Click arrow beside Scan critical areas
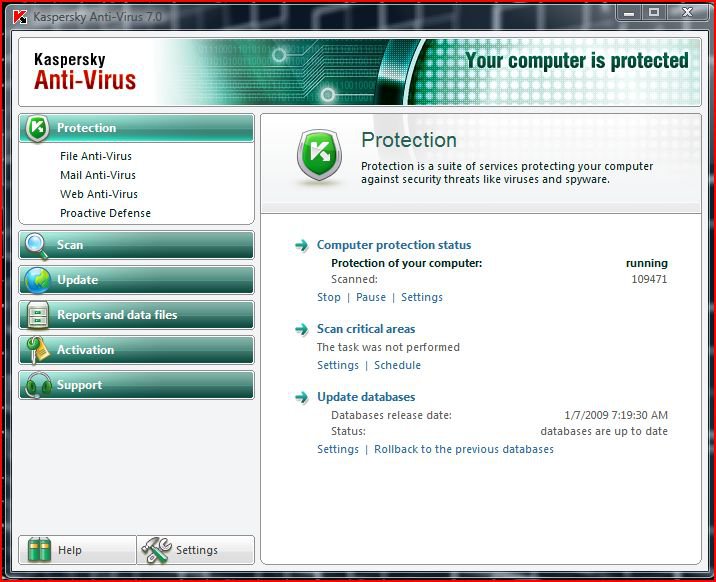The height and width of the screenshot is (582, 716). (x=301, y=329)
